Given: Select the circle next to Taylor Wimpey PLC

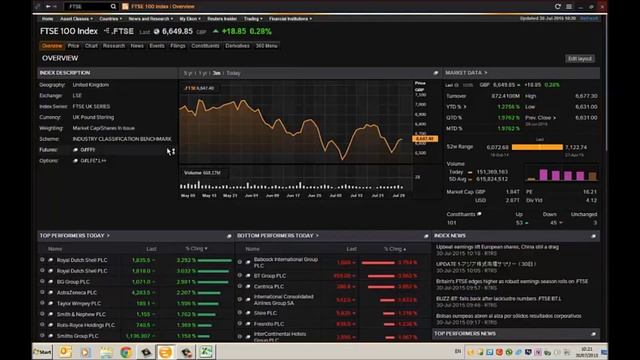Looking at the screenshot, I should coord(42,303).
